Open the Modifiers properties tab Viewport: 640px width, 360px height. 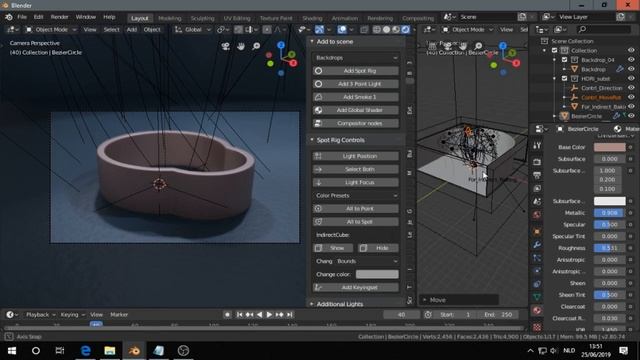(x=537, y=244)
